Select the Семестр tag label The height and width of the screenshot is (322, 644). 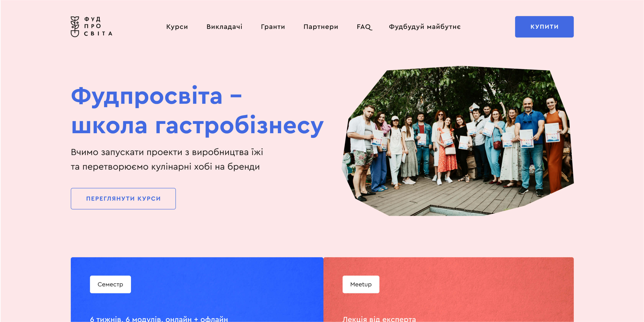click(x=110, y=284)
